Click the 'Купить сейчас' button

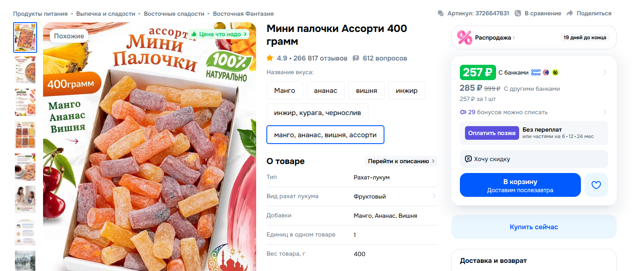pyautogui.click(x=534, y=227)
